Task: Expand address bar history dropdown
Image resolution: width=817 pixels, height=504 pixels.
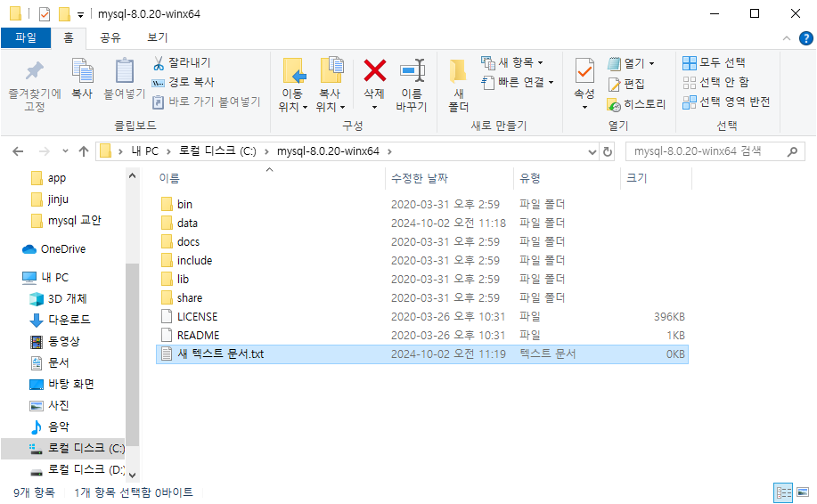Action: pos(592,152)
